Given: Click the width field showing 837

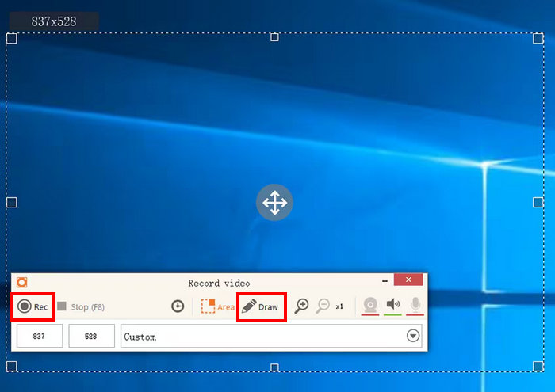Looking at the screenshot, I should click(x=38, y=336).
